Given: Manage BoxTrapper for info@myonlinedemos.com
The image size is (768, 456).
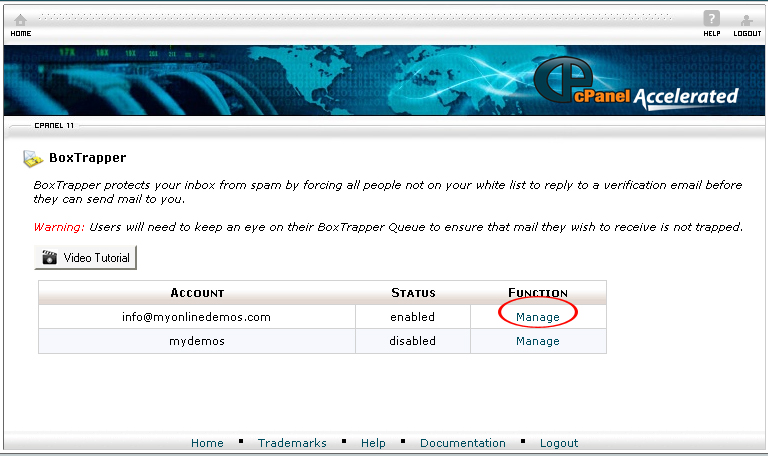Looking at the screenshot, I should click(x=537, y=317).
